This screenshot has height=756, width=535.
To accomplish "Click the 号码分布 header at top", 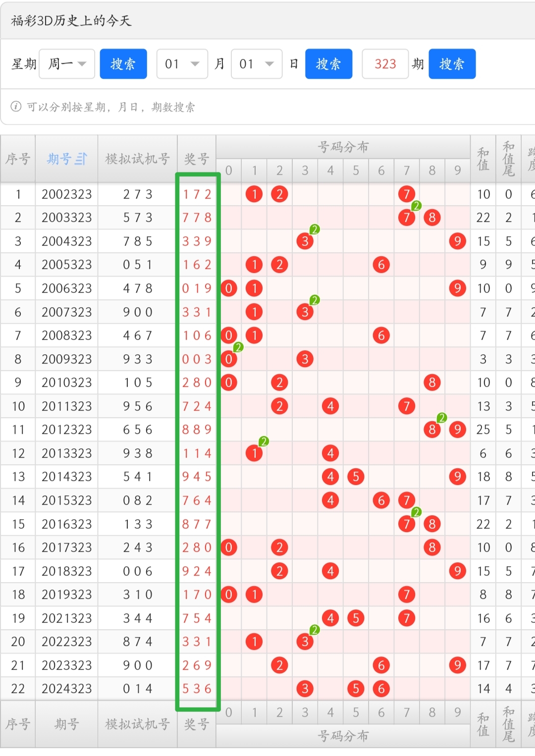I will [x=343, y=147].
